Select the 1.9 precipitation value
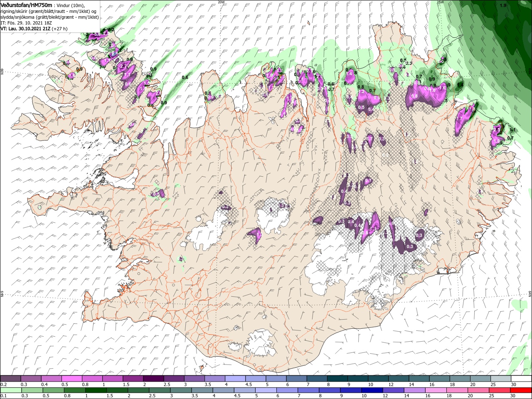This screenshot has height=399, width=532. pos(503,5)
